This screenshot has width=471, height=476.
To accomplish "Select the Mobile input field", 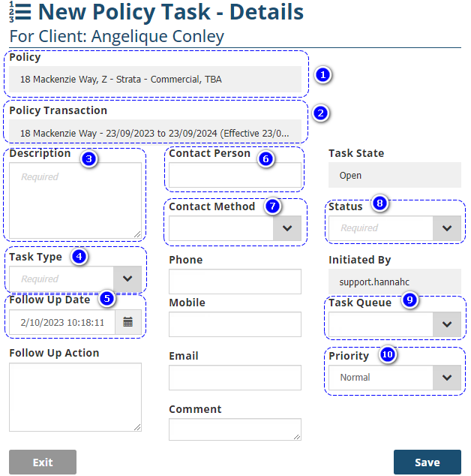I will coord(235,324).
